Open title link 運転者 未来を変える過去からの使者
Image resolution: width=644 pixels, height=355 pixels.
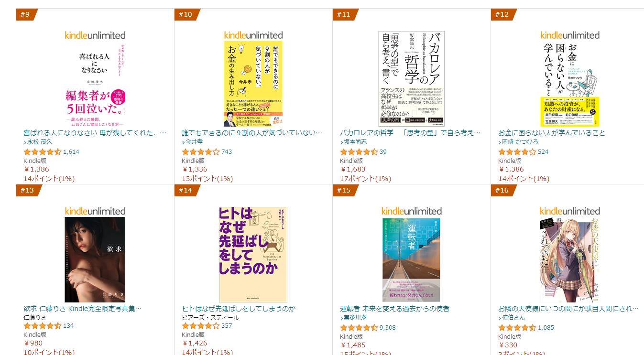394,309
